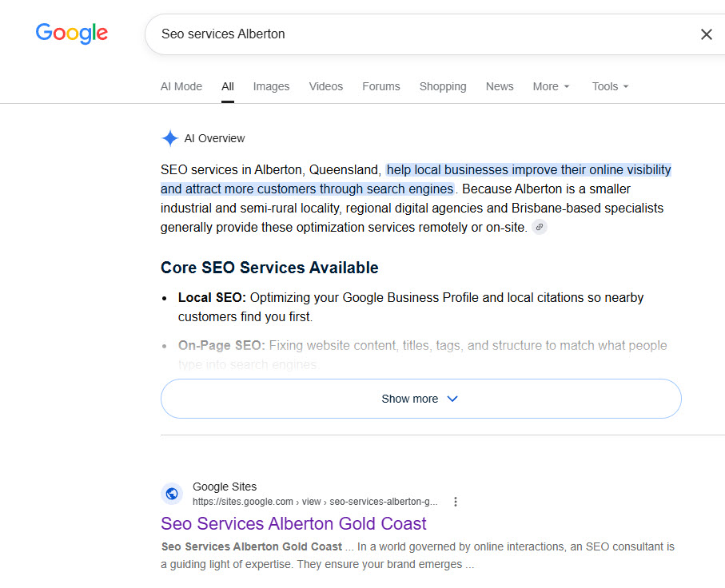Open the three-dot menu for Google Sites result
The image size is (725, 588).
click(456, 502)
